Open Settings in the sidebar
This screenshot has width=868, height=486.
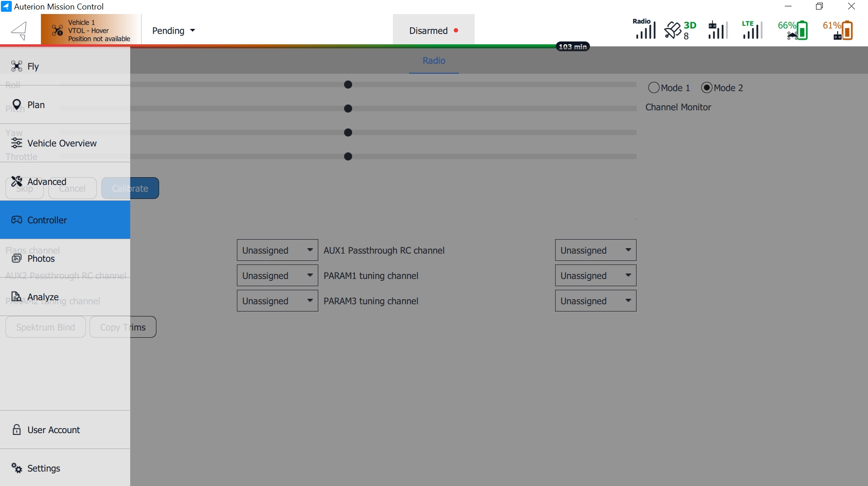click(44, 468)
